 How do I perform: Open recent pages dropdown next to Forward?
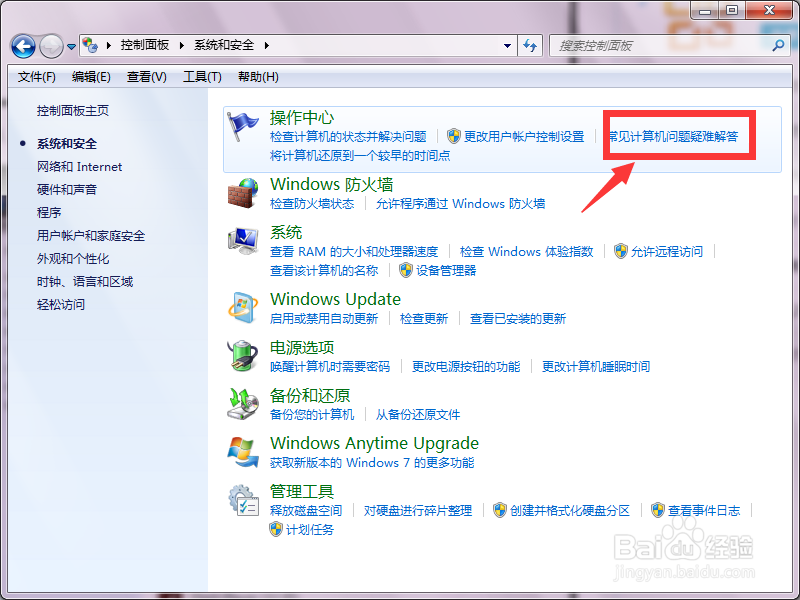(71, 46)
